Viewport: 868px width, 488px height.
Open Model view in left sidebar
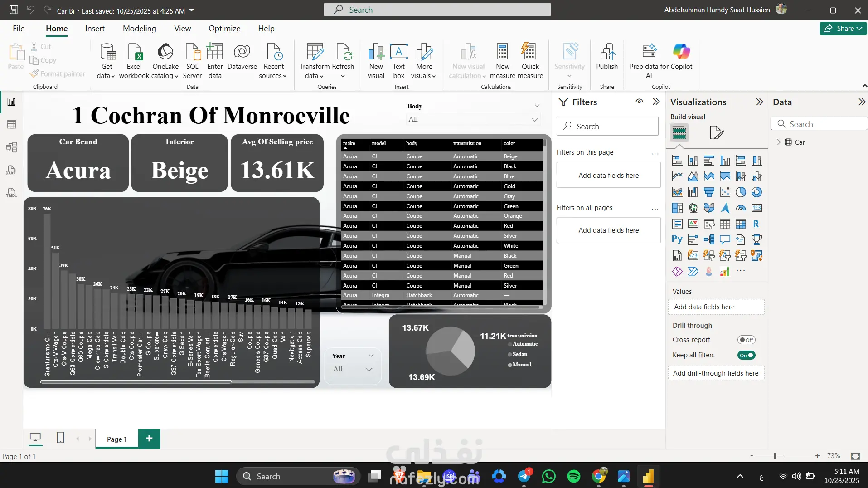click(11, 147)
